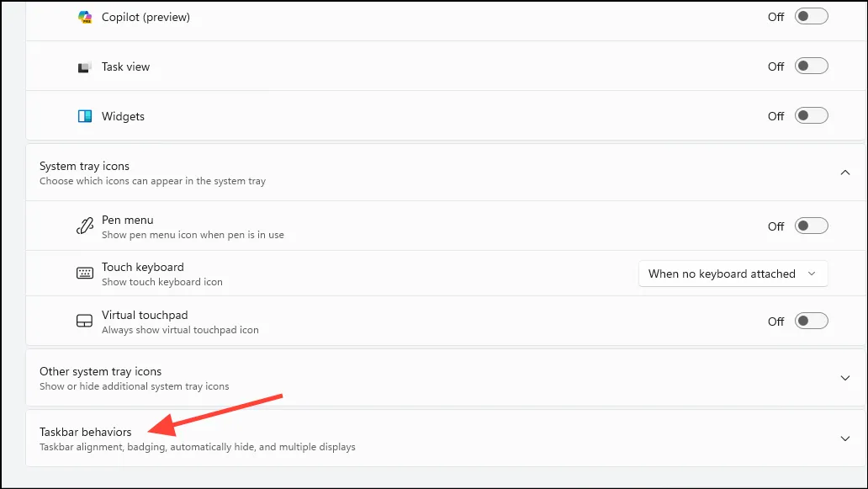Screen dimensions: 868x489
Task: Expand the Other system tray icons chevron
Action: click(x=844, y=378)
